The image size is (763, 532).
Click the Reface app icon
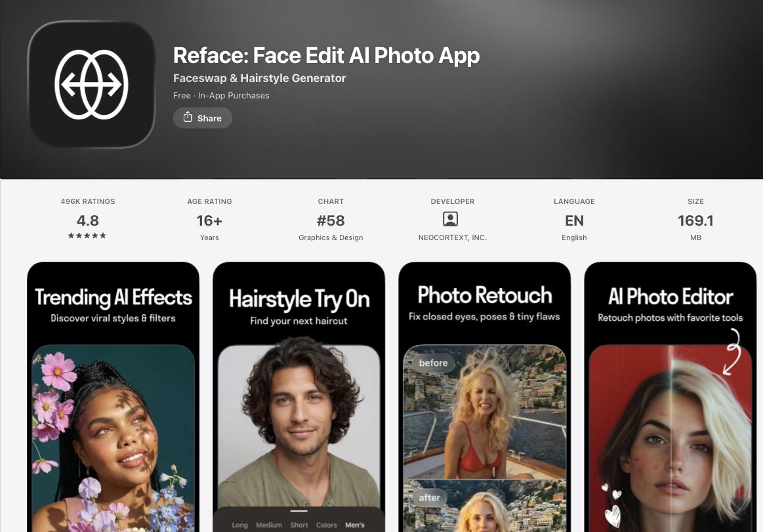[x=91, y=84]
